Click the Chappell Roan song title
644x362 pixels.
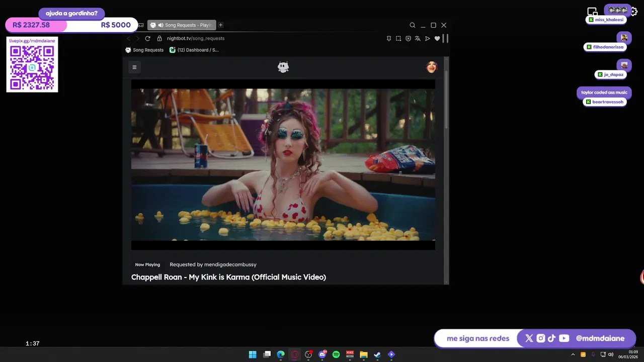coord(228,277)
